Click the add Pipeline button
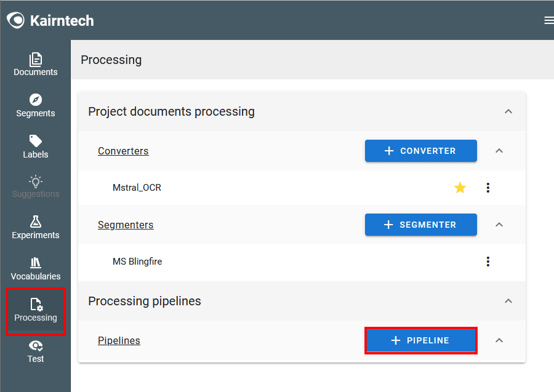 tap(420, 340)
